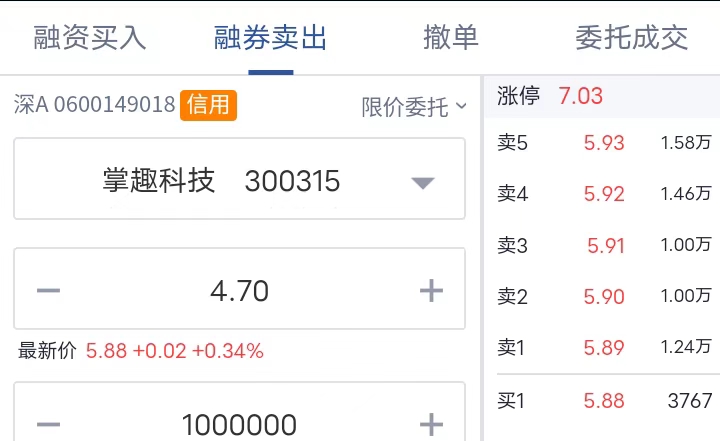Tap the 涨停 price 7.03

(x=580, y=96)
